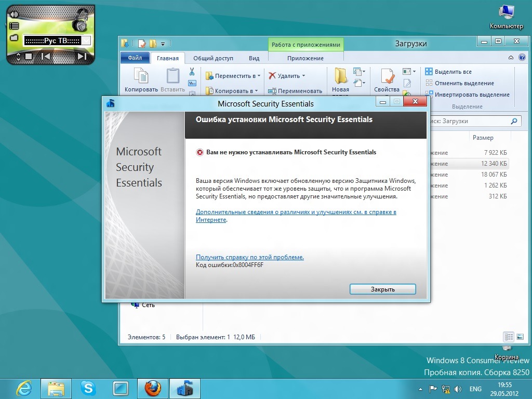Click the Edit icon next to Свойства
Screen dimensions: 532x399
407,83
